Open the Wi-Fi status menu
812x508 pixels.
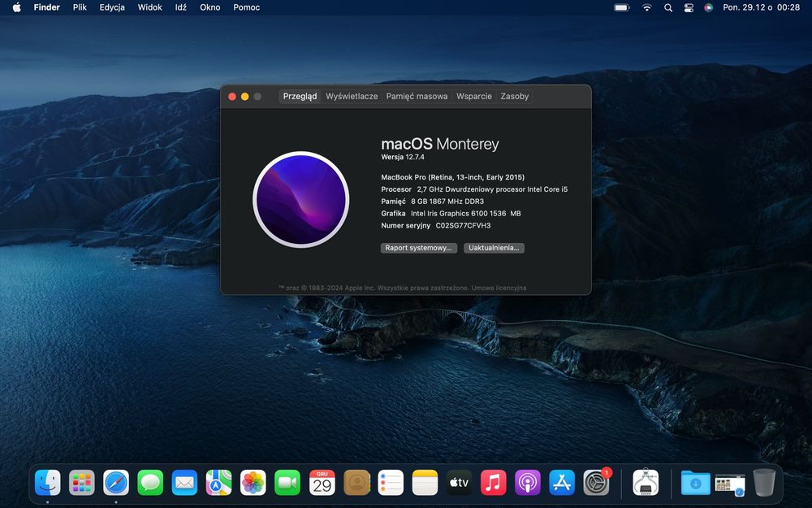(x=646, y=7)
